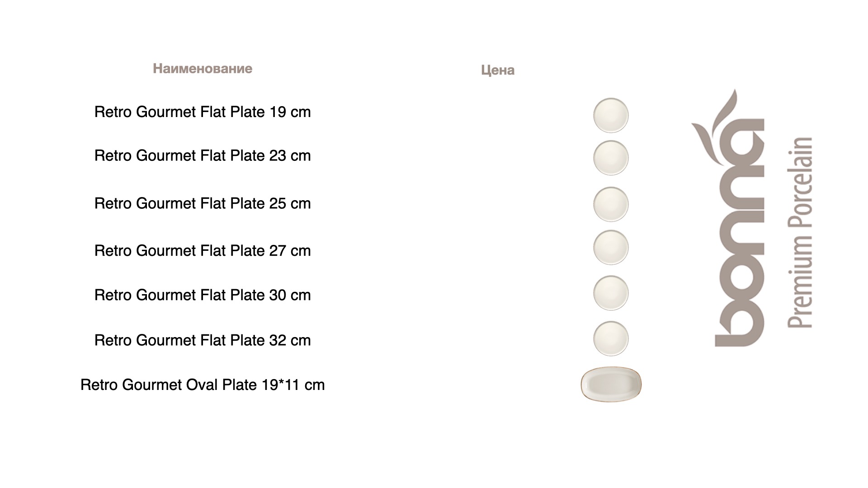Viewport: 868px width, 488px height.
Task: Select the 27 cm flat plate picture
Action: pos(611,247)
